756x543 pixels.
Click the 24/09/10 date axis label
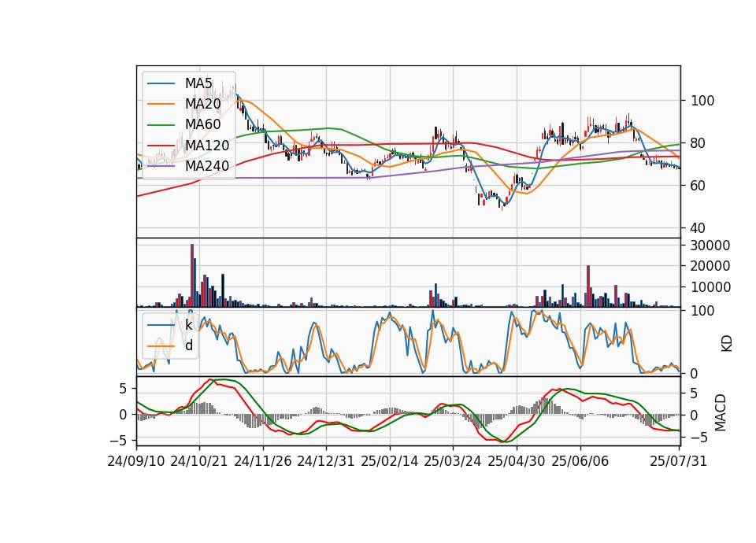point(136,461)
